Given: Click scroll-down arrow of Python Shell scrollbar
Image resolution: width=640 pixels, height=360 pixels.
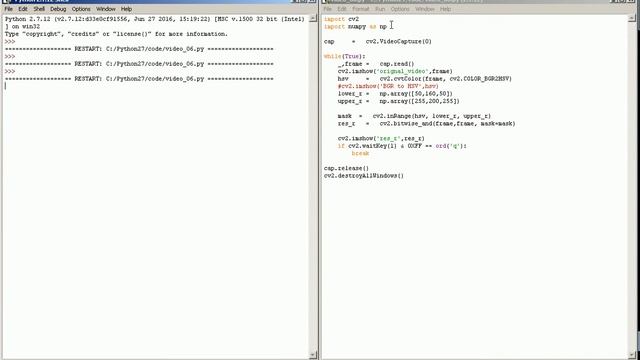Looking at the screenshot, I should tap(313, 355).
